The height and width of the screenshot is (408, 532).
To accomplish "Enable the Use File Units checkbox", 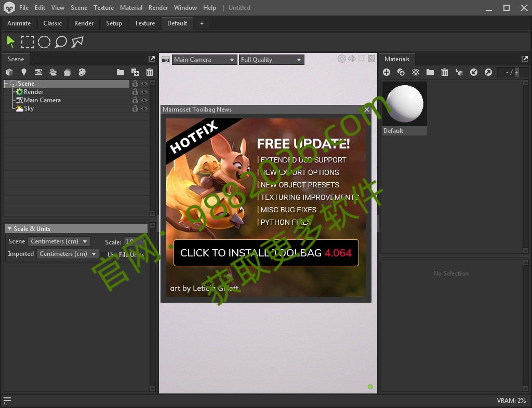I will (104, 254).
